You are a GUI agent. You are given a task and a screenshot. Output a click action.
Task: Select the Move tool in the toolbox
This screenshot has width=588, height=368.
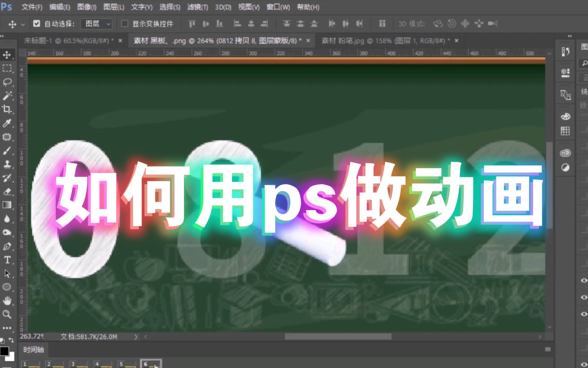pos(7,55)
